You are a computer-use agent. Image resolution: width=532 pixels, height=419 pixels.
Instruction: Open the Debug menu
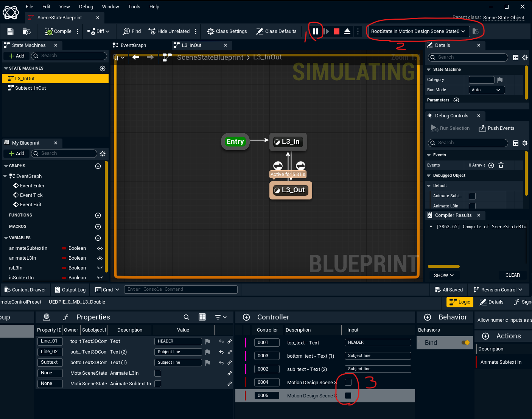click(x=86, y=6)
